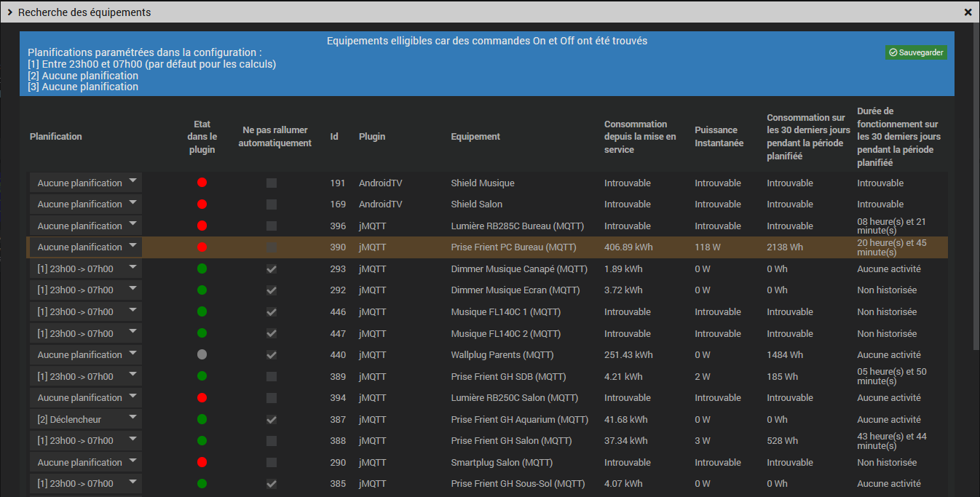
Task: Expand planification dropdown for Musique FL140C 1
Action: 86,311
